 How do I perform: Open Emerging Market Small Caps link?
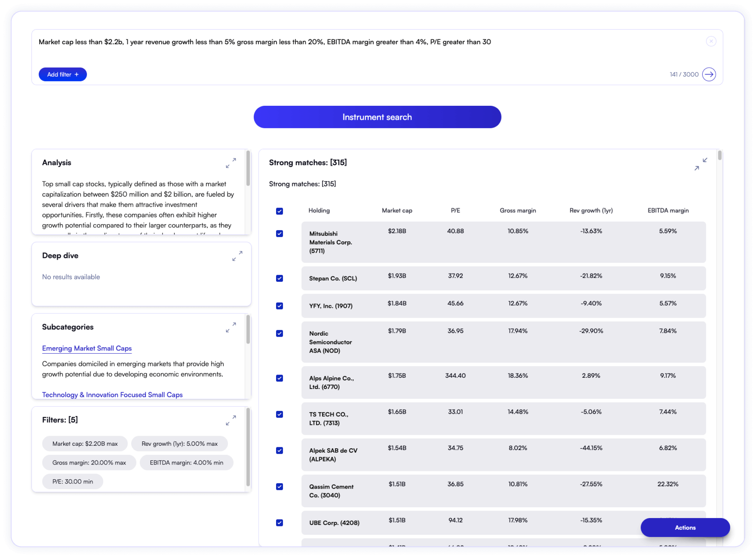pos(87,348)
